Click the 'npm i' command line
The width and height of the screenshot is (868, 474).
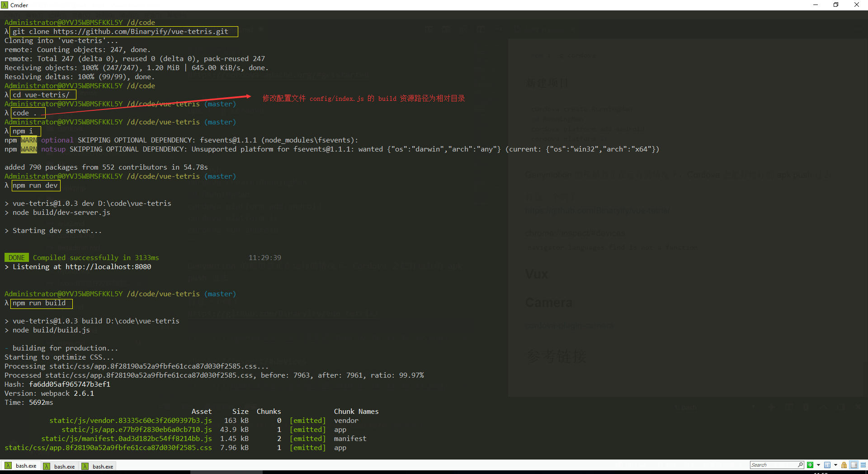click(x=23, y=131)
